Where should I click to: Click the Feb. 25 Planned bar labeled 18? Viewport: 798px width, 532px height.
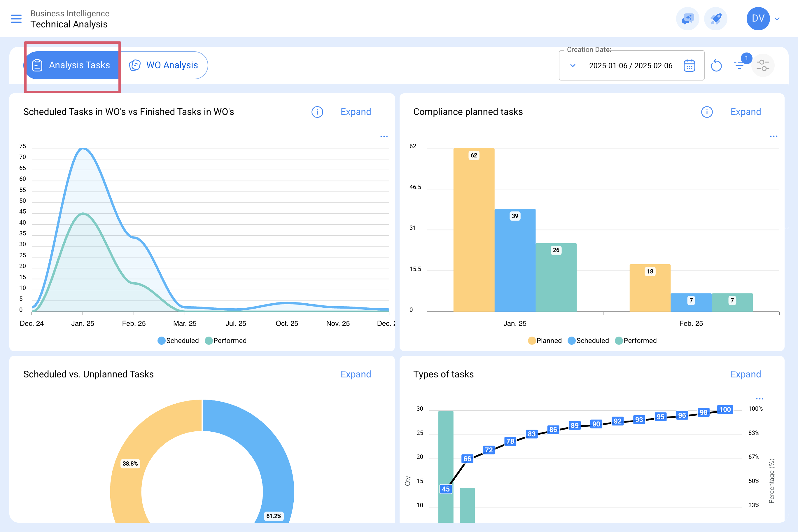[x=650, y=288]
